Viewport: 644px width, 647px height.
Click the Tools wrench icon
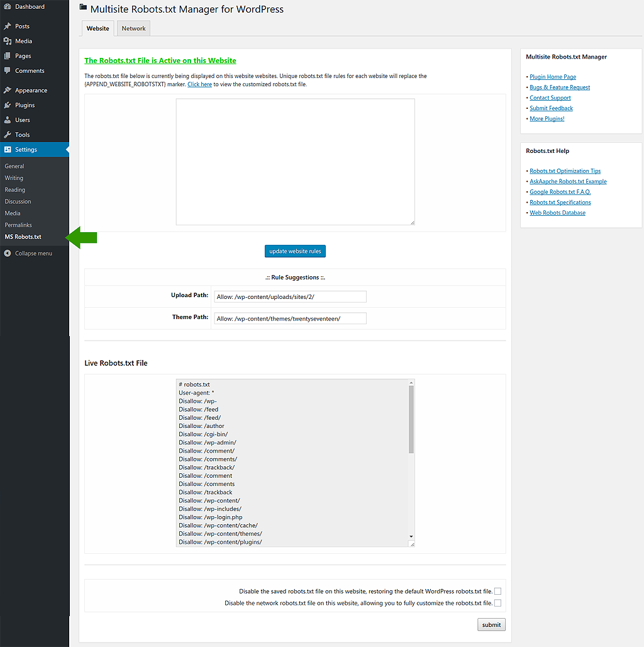coord(8,135)
